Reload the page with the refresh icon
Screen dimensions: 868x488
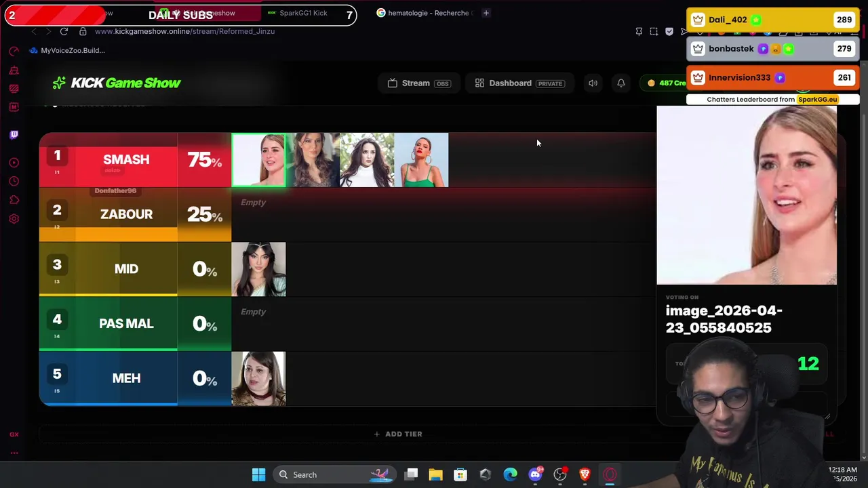click(64, 31)
